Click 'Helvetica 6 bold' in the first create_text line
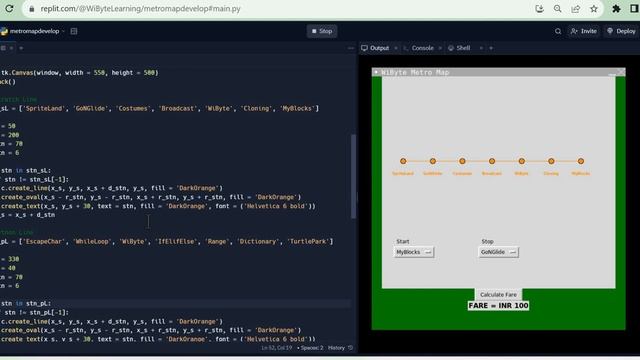 tap(276, 206)
